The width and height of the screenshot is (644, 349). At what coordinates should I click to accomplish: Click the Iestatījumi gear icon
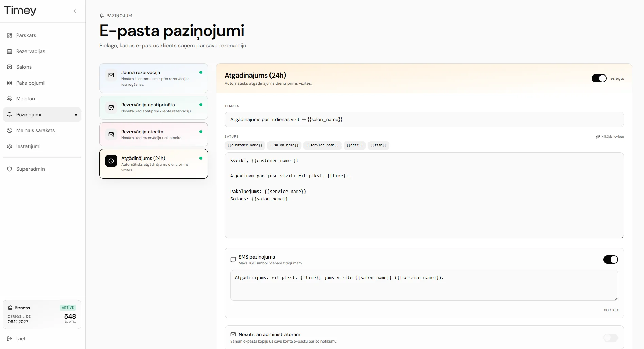[x=10, y=146]
